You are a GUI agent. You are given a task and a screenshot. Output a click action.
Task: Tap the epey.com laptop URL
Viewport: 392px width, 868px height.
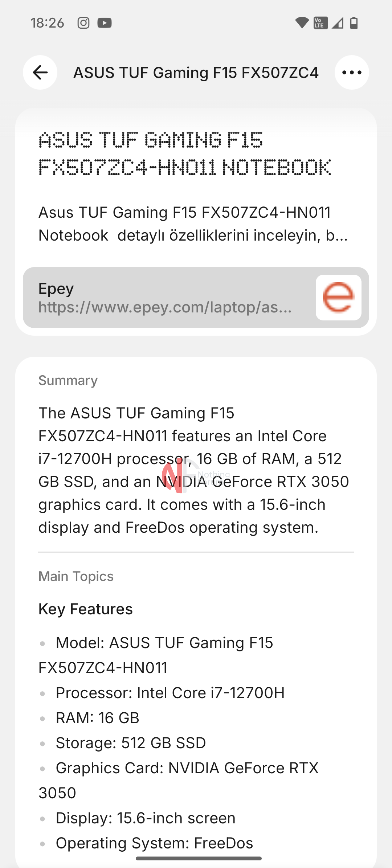point(165,307)
